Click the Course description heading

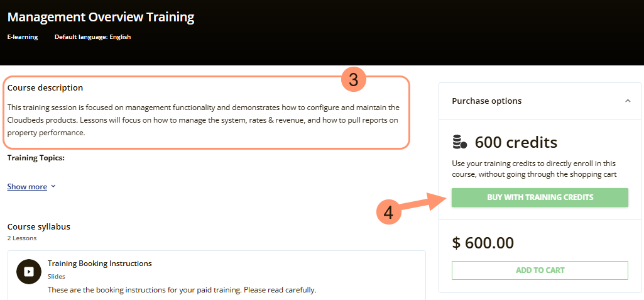(x=45, y=88)
